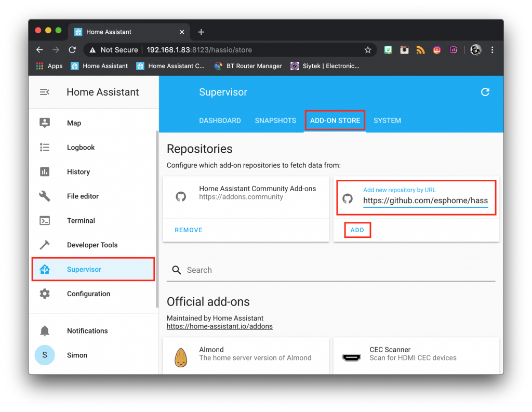Open home-assistant.io/addons link

coord(220,326)
